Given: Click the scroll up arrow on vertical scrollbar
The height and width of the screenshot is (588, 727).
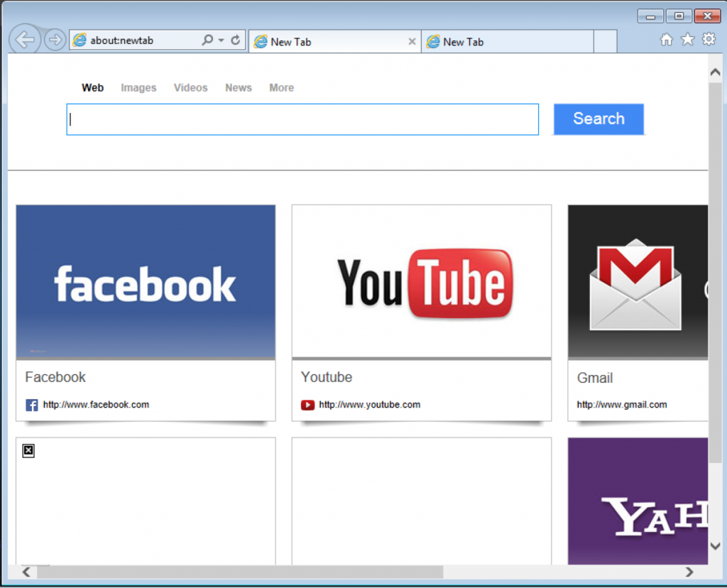Looking at the screenshot, I should point(715,72).
